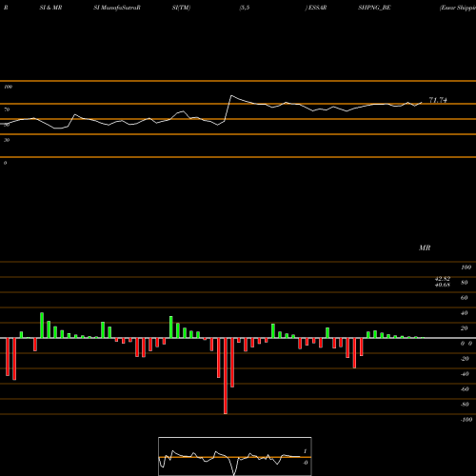
Task: Click the 30 level label on RSI axis
Action: [7, 140]
